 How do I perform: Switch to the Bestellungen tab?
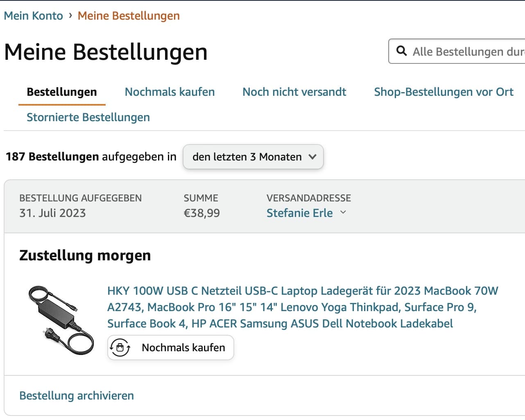62,92
